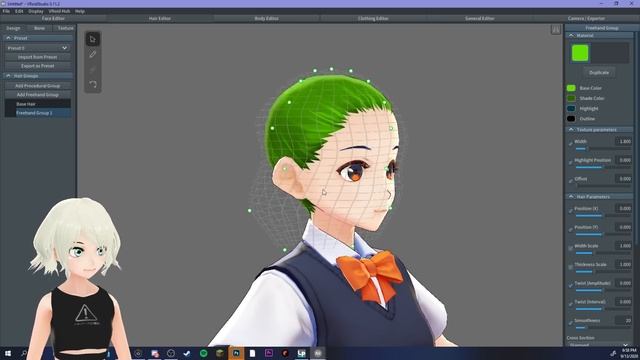Switch to the General Editor tab

pos(480,18)
